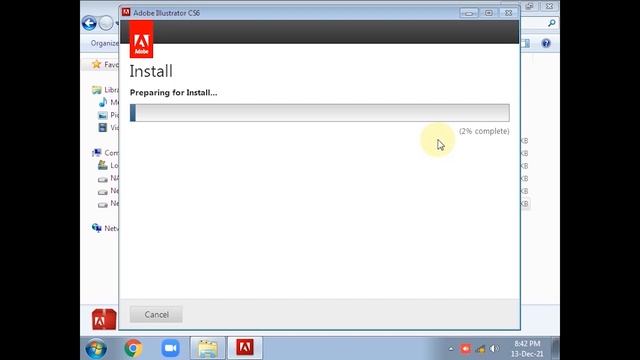Click the installation progress bar
The width and height of the screenshot is (640, 360).
pos(320,113)
